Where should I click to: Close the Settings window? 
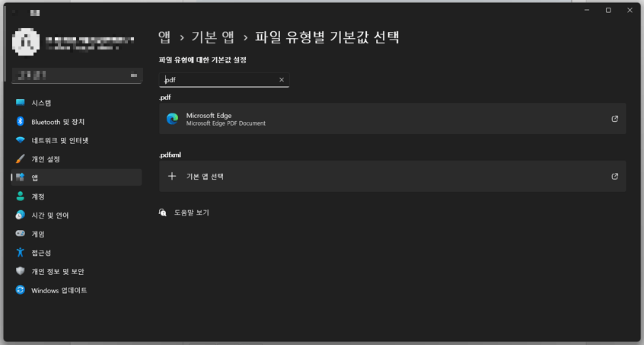[x=630, y=10]
